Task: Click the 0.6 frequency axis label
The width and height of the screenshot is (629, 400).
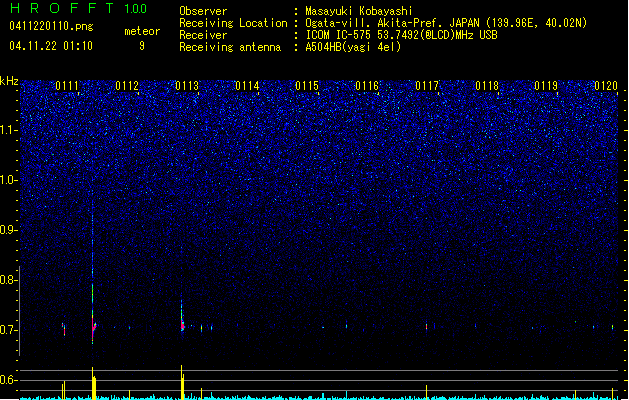Action: tap(8, 380)
